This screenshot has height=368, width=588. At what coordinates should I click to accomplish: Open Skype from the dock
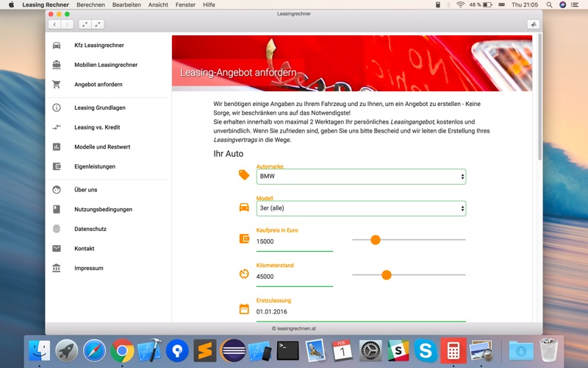[426, 351]
